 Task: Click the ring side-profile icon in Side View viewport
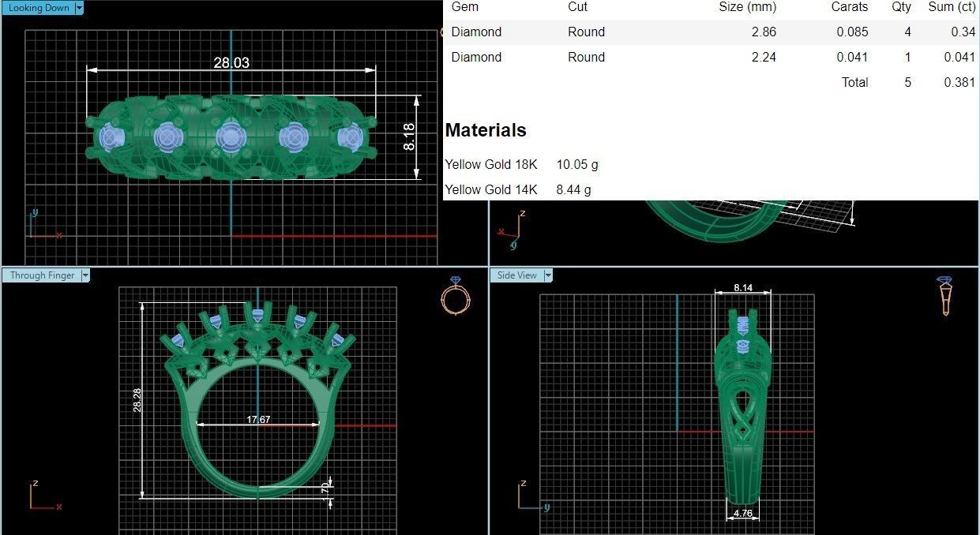pyautogui.click(x=945, y=296)
